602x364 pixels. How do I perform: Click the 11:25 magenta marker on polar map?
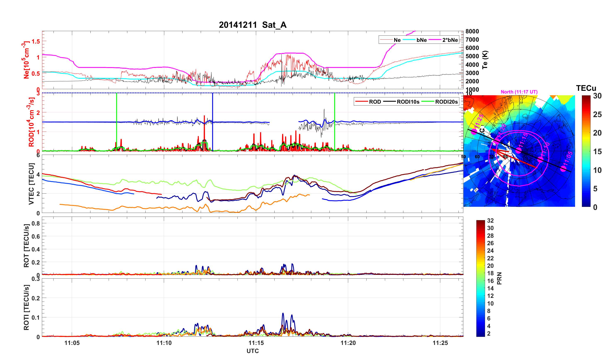coord(474,132)
